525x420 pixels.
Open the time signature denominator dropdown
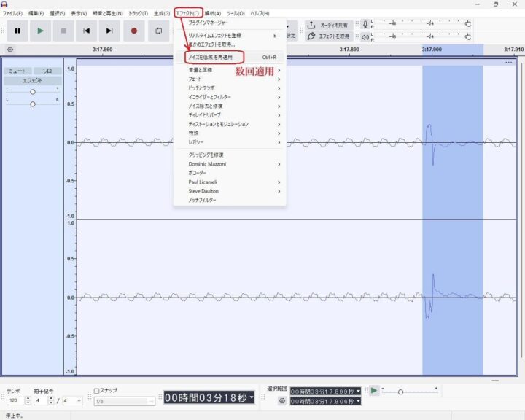point(71,400)
